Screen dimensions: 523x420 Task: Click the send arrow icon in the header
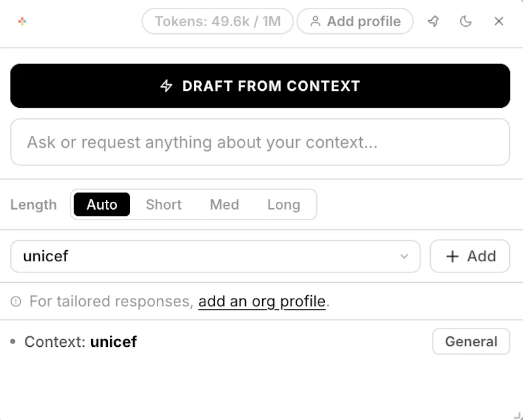[x=433, y=21]
